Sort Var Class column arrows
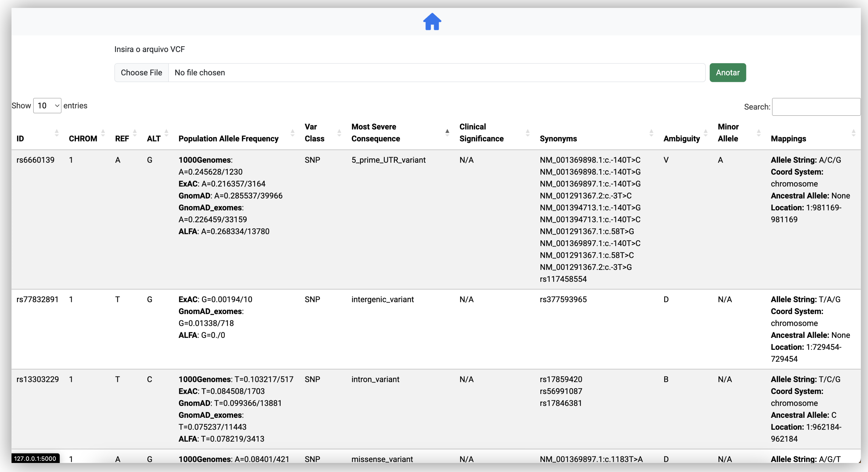 click(339, 133)
